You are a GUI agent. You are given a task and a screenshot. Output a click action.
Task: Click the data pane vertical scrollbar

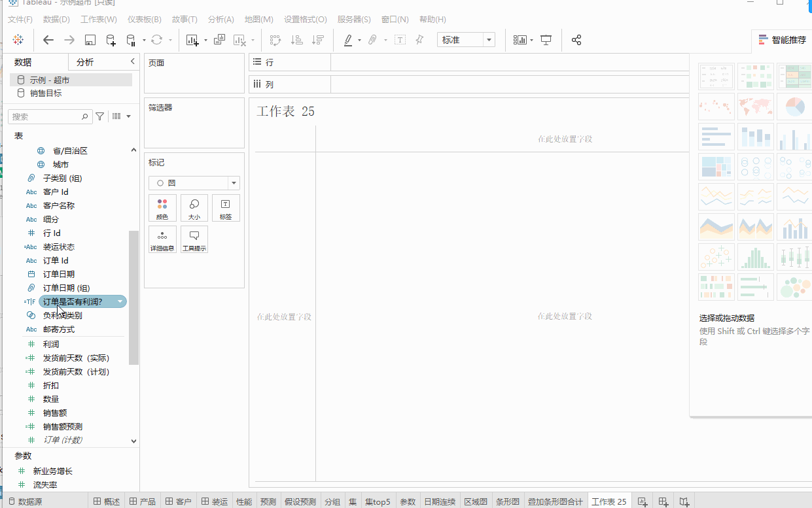(134, 297)
